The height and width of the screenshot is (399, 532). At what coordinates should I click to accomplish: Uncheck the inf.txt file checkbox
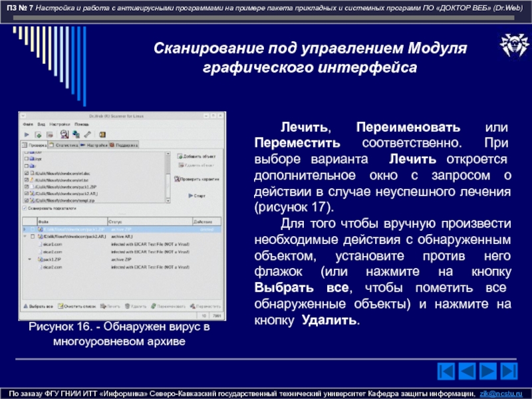pyautogui.click(x=27, y=180)
